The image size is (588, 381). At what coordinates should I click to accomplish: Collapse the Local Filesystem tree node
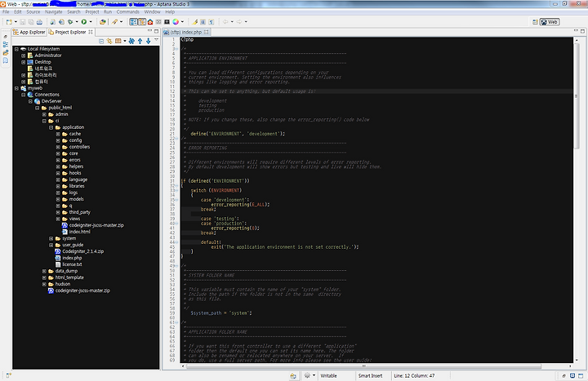[x=16, y=49]
